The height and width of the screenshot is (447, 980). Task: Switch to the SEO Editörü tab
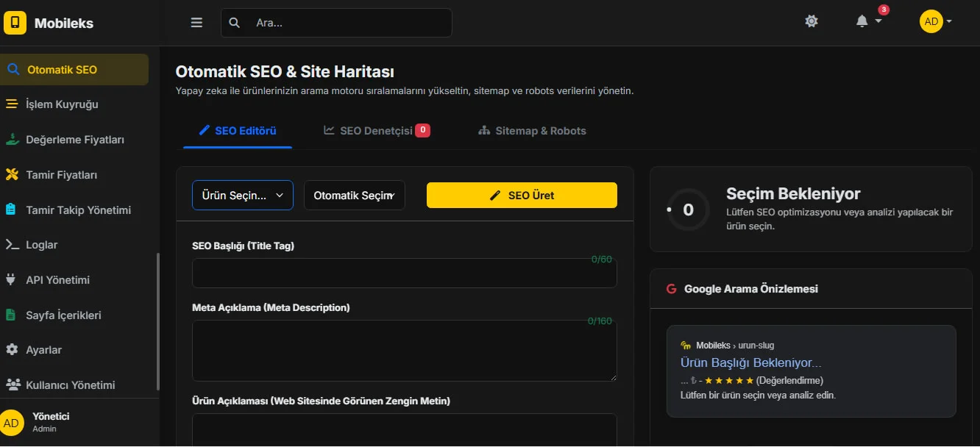click(x=238, y=131)
